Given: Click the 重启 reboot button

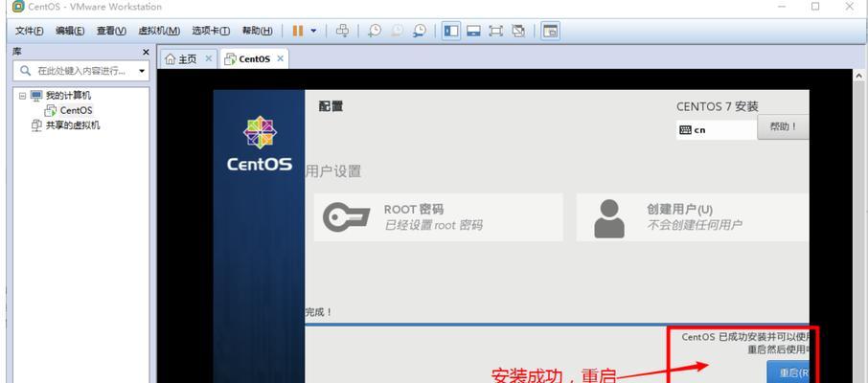Looking at the screenshot, I should click(x=788, y=372).
